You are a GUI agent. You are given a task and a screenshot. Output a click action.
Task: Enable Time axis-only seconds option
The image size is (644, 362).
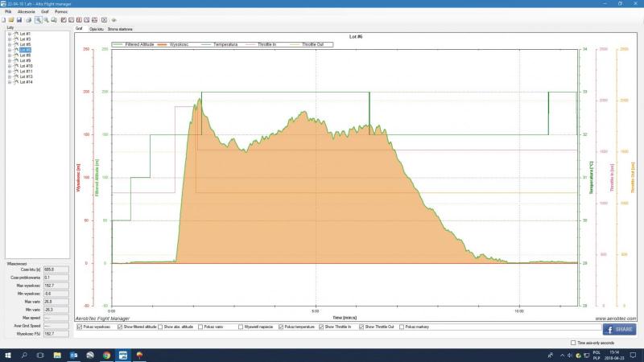(x=573, y=343)
